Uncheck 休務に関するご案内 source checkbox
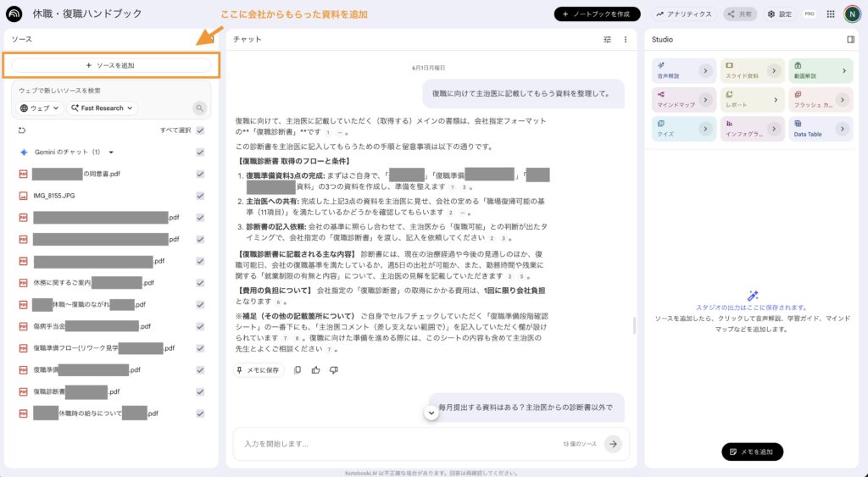This screenshot has width=868, height=477. (x=200, y=283)
